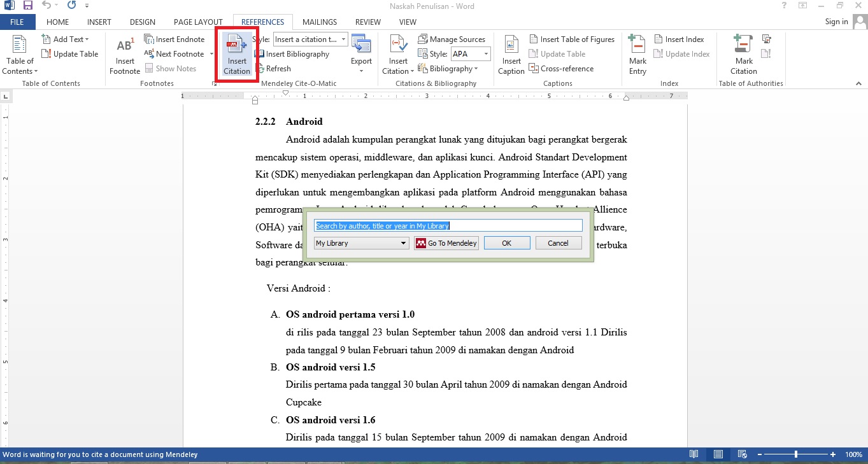
Task: Open the FILE tab
Action: (x=17, y=22)
